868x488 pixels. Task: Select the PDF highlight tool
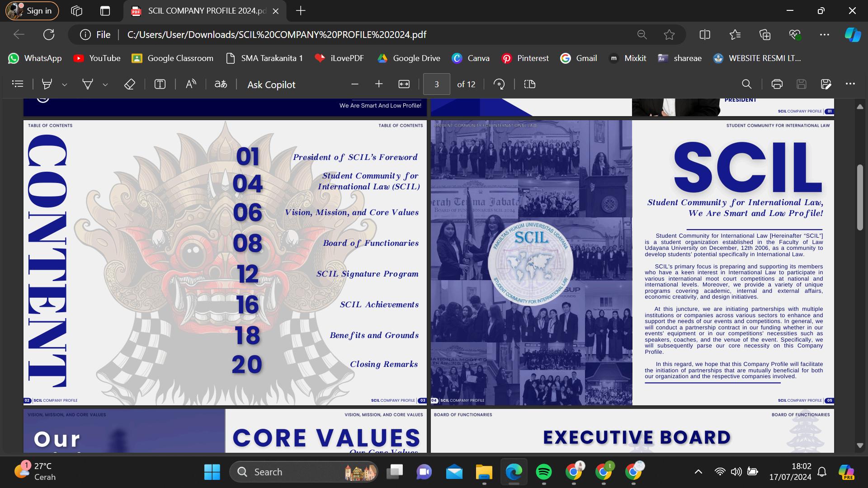(47, 84)
